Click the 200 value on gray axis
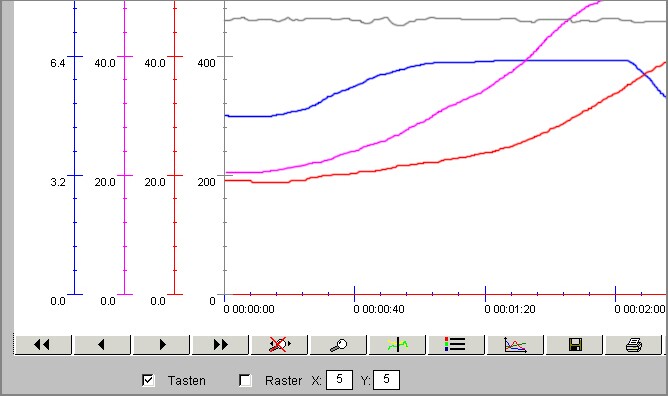Image resolution: width=668 pixels, height=396 pixels. pos(206,182)
